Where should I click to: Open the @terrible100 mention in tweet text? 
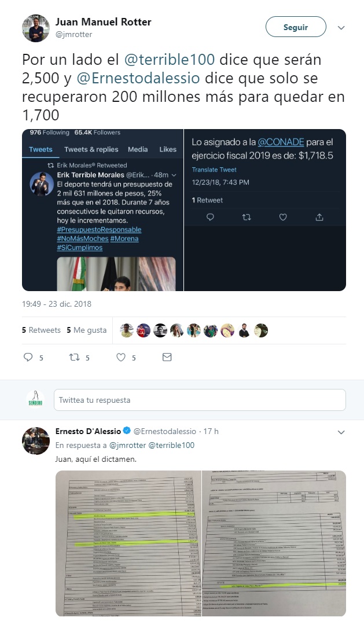[x=170, y=60]
